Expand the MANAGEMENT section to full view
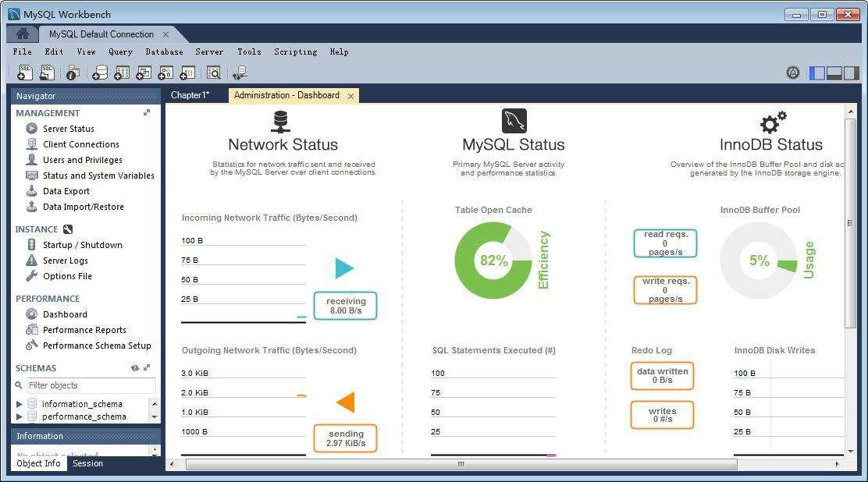 (x=147, y=112)
